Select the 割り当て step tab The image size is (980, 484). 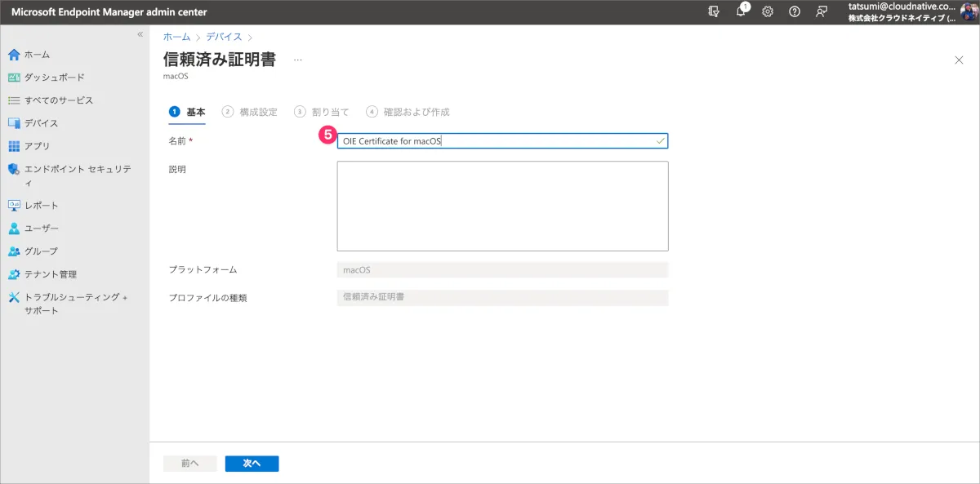point(322,112)
